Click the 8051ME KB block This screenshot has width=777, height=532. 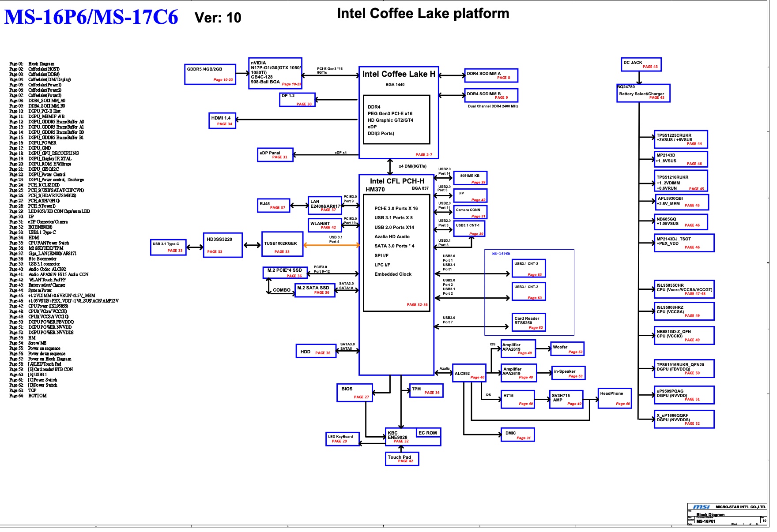470,178
